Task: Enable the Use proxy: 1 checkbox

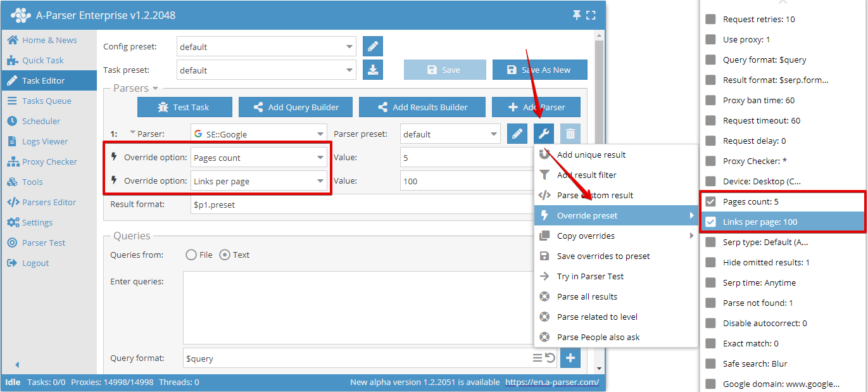Action: click(x=711, y=39)
